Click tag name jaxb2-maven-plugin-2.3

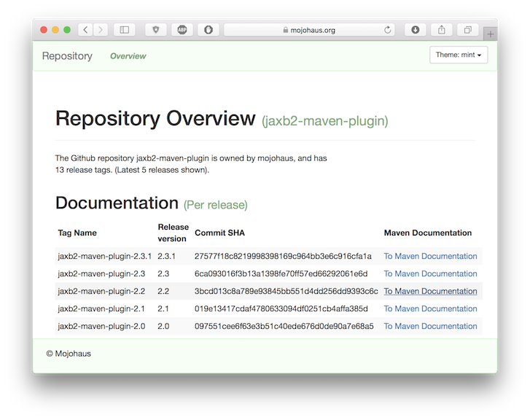coord(101,274)
